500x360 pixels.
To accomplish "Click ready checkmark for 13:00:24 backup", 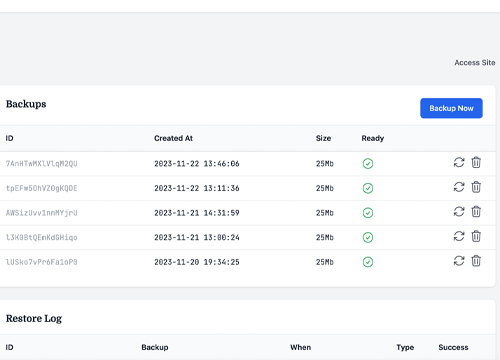I will click(x=368, y=237).
